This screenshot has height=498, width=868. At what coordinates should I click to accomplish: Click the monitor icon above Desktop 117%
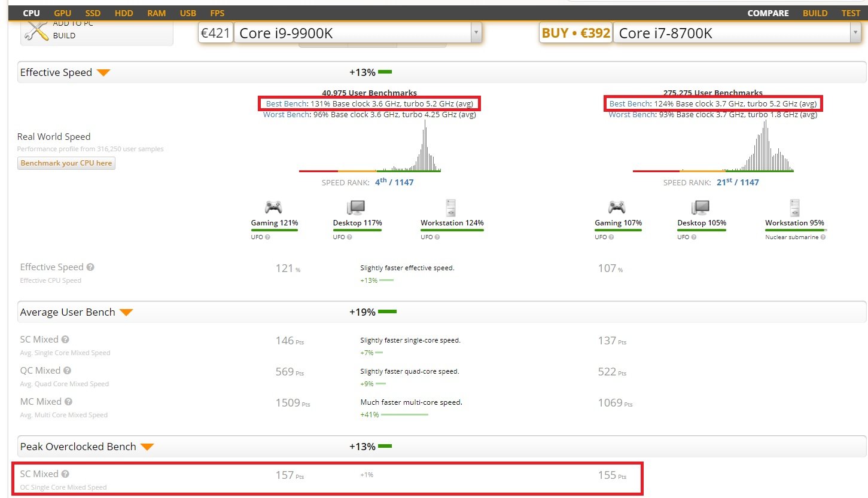tap(356, 207)
